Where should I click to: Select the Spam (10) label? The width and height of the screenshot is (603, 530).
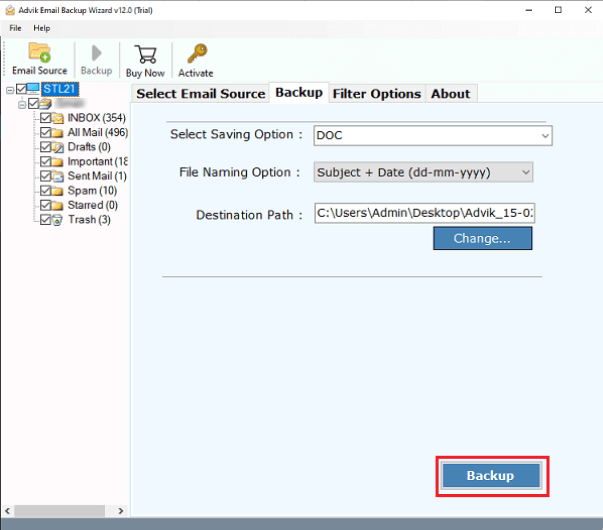coord(92,191)
